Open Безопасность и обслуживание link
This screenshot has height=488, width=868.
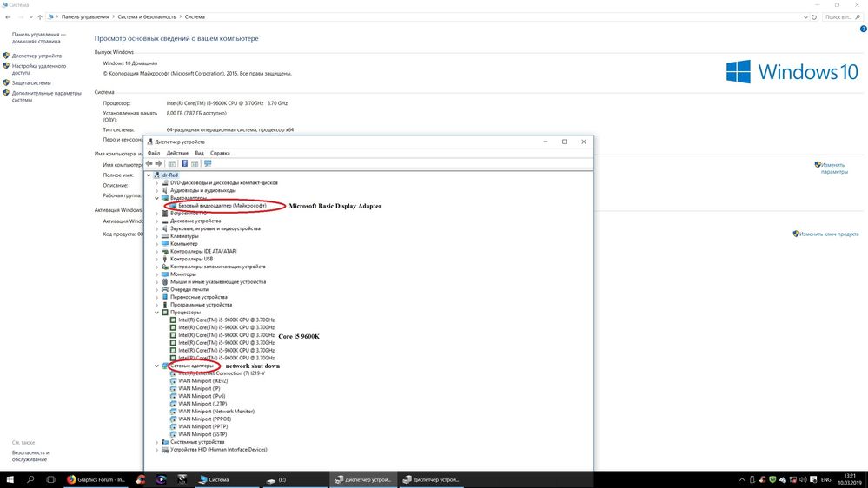30,456
